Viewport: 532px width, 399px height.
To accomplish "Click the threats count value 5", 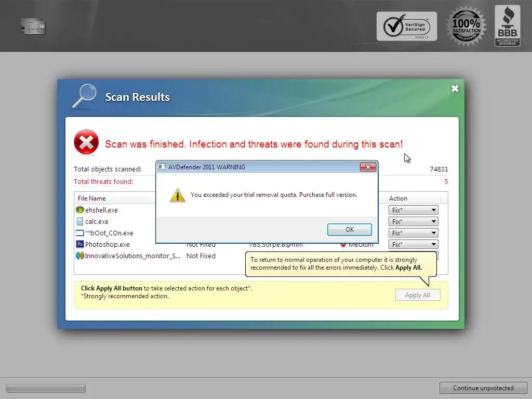I will click(446, 181).
